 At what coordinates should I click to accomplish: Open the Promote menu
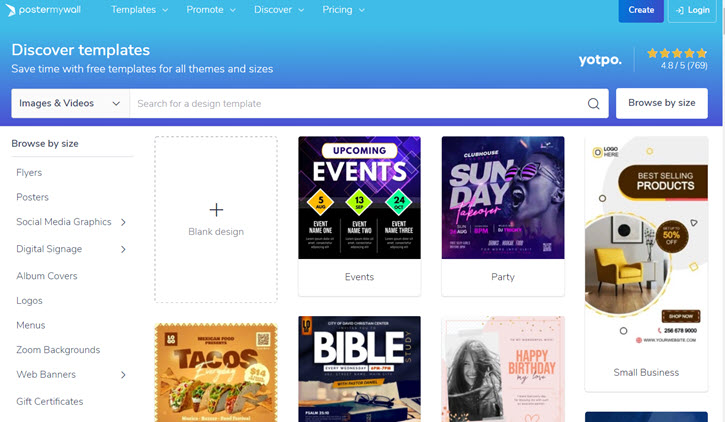click(x=211, y=10)
